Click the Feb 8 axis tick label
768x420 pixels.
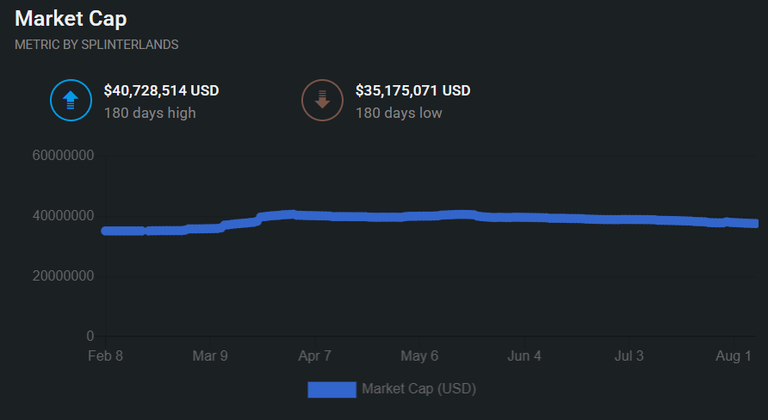coord(105,356)
